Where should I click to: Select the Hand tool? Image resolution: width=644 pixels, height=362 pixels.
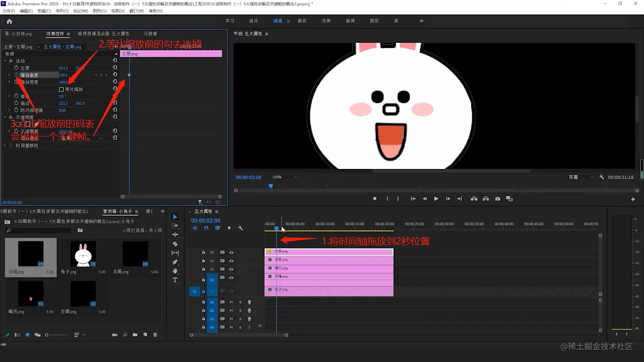click(175, 271)
